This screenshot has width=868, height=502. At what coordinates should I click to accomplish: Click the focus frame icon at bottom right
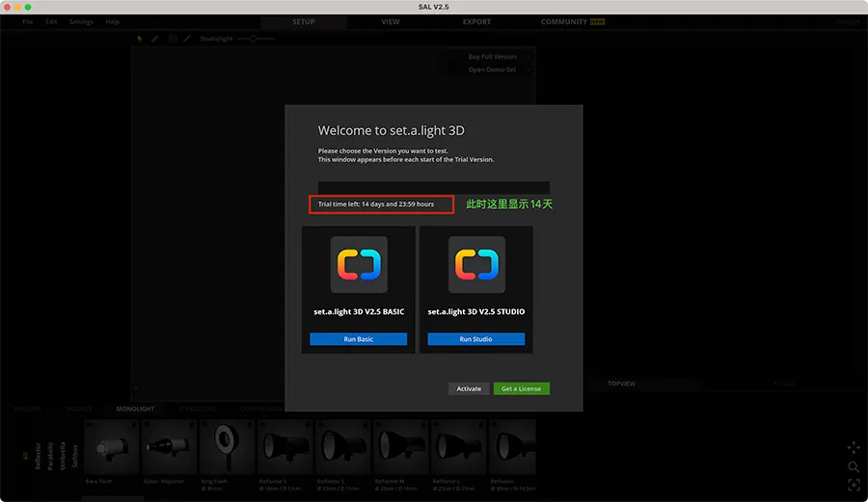click(854, 486)
